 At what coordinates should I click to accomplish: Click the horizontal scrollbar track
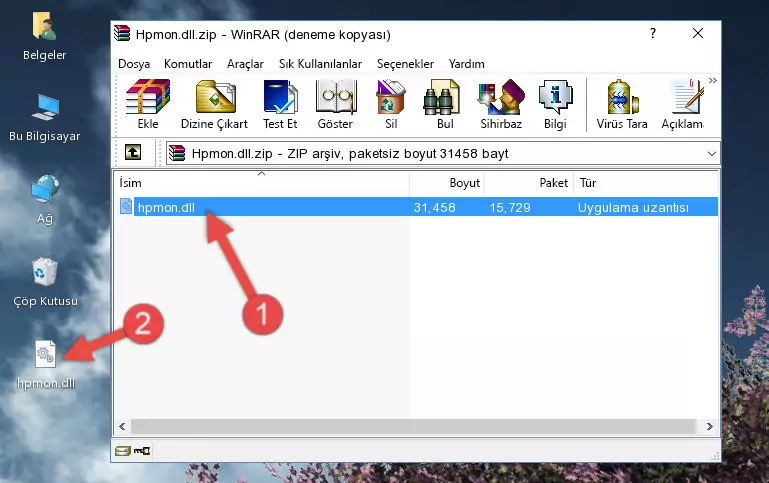[413, 427]
